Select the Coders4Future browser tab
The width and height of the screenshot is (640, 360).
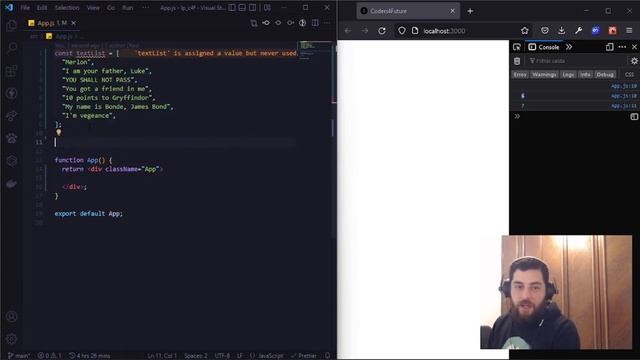(x=408, y=11)
